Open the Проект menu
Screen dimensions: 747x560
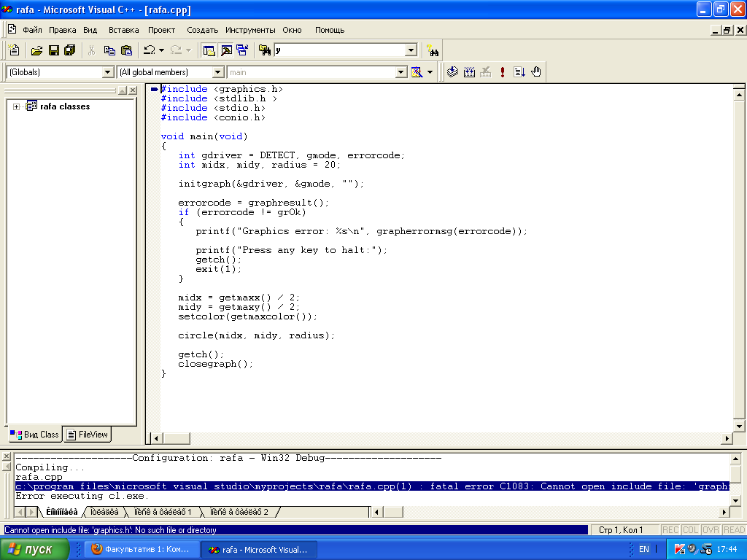161,30
